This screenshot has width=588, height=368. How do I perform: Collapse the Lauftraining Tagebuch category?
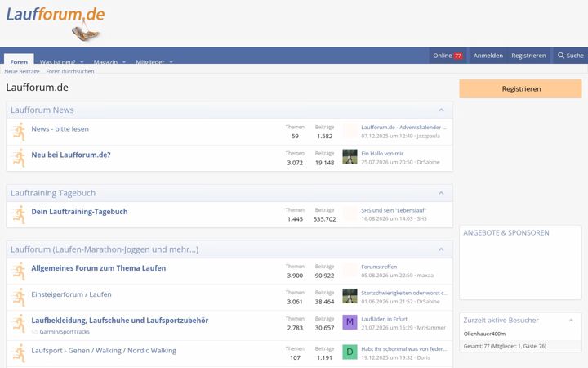tap(441, 193)
